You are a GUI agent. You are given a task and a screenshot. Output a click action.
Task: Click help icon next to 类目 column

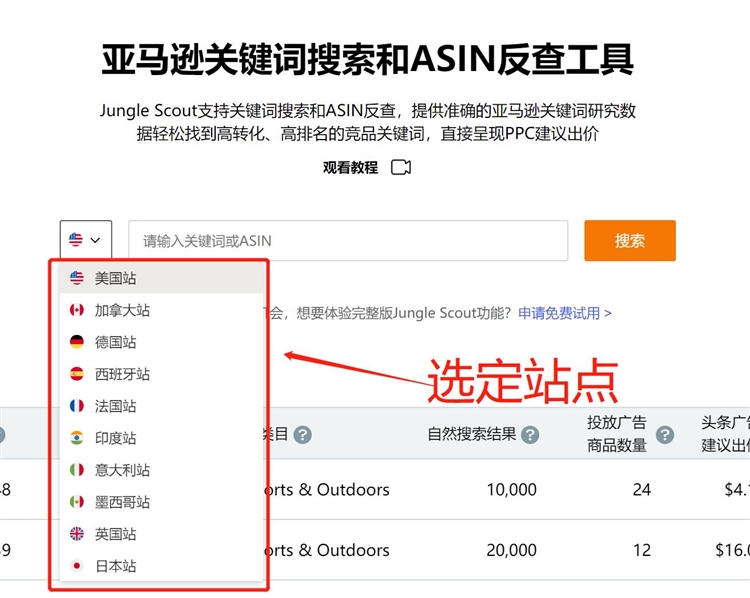click(x=302, y=435)
